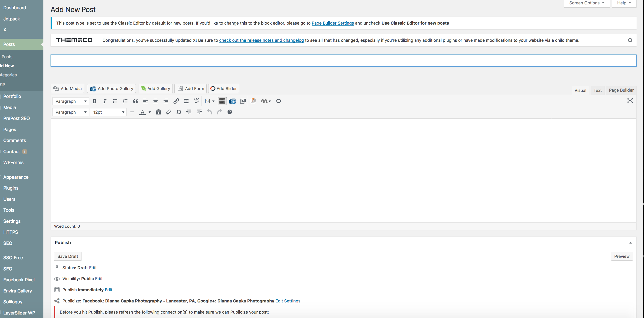Open the Page Builder Settings link

[332, 23]
